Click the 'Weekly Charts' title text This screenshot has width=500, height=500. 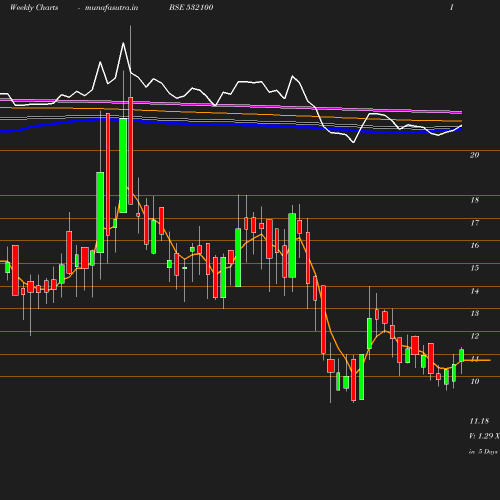(x=34, y=7)
